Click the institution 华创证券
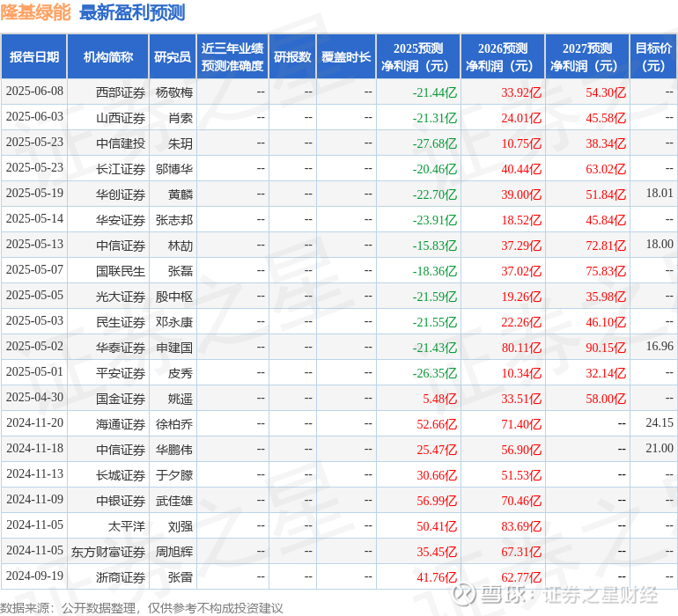Screen dimensions: 678x616 click(121, 194)
